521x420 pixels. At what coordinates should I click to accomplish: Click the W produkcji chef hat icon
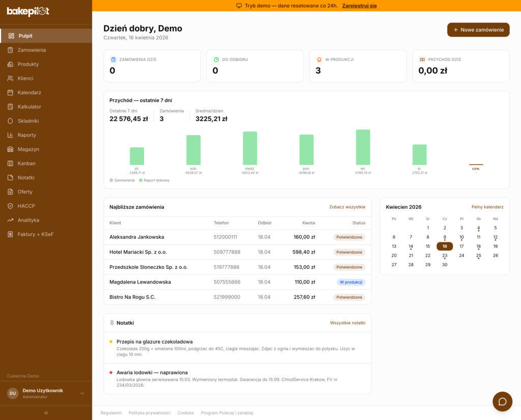[320, 60]
